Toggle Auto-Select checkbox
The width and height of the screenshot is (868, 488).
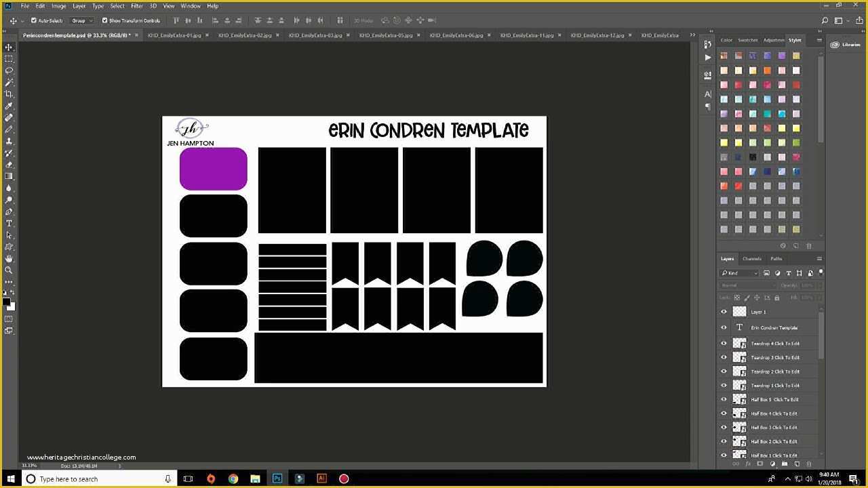pyautogui.click(x=34, y=20)
